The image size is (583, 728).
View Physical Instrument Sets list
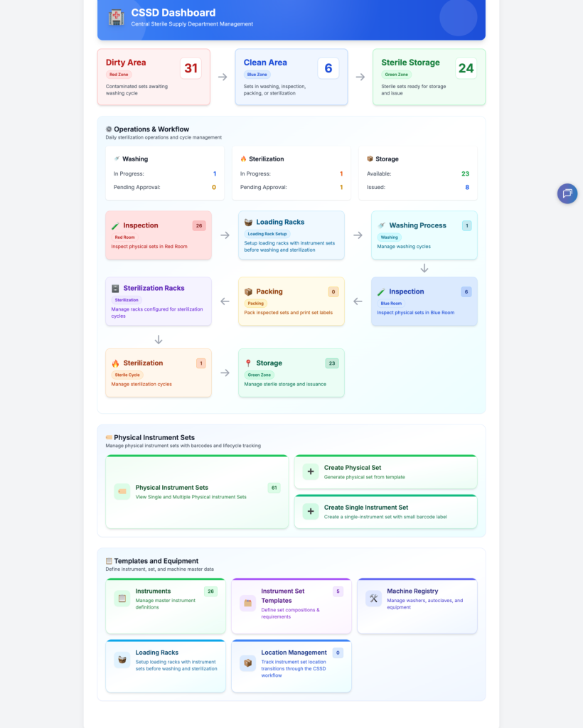(197, 492)
